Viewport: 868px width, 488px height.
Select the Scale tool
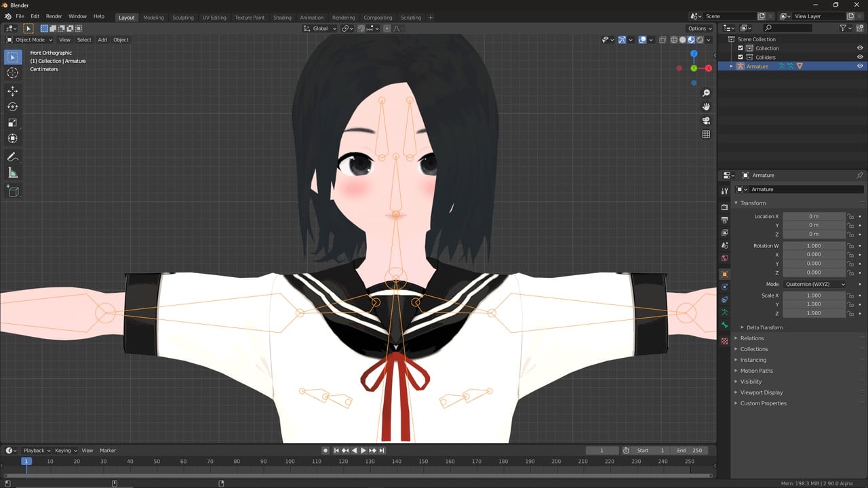13,123
